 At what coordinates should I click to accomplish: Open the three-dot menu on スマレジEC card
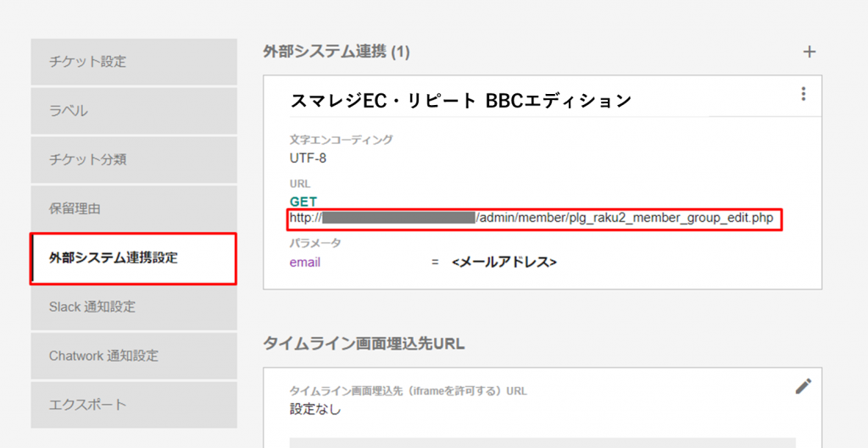(x=804, y=94)
